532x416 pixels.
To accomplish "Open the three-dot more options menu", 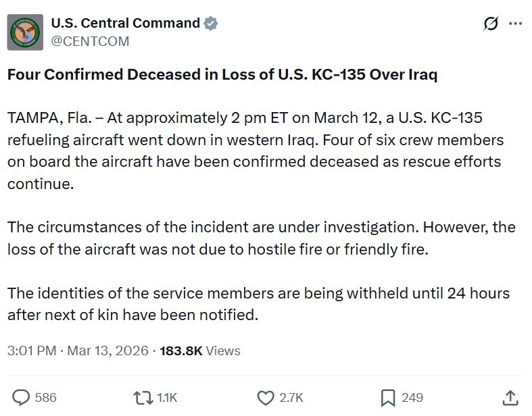I will point(515,24).
